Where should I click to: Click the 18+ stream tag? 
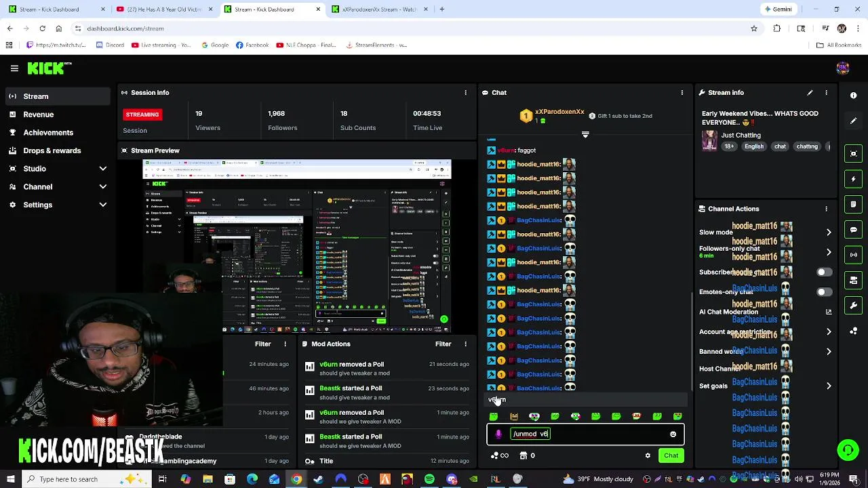pyautogui.click(x=729, y=146)
